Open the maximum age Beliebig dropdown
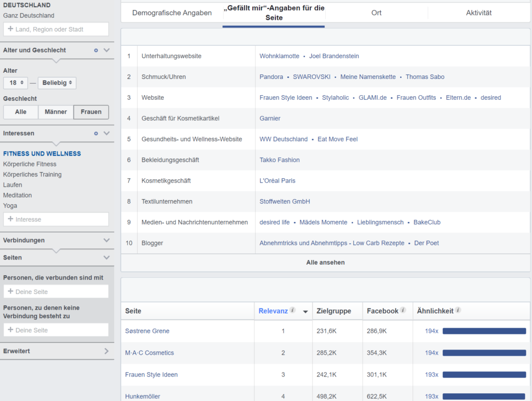The height and width of the screenshot is (401, 532). click(57, 83)
